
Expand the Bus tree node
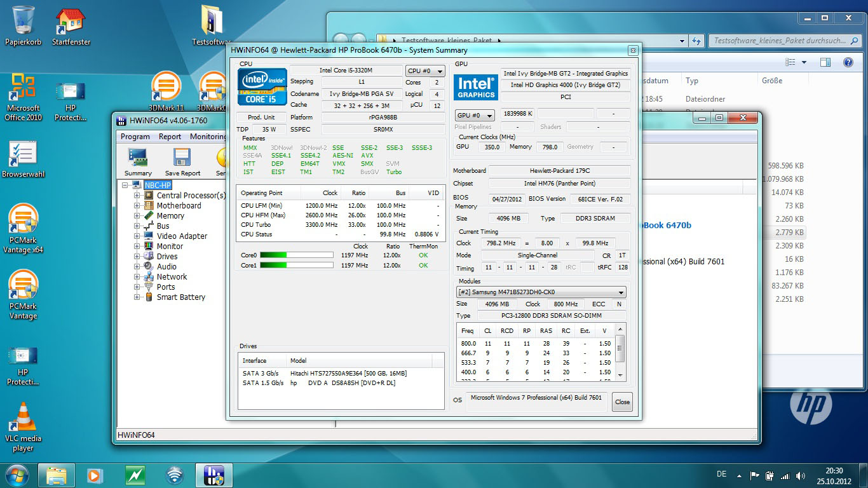pyautogui.click(x=137, y=226)
